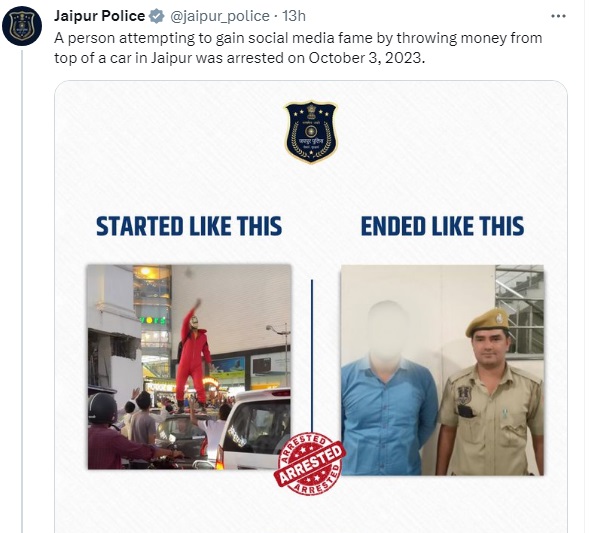This screenshot has height=533, width=589.
Task: Open the photo of person in red jumpsuit
Action: (189, 367)
